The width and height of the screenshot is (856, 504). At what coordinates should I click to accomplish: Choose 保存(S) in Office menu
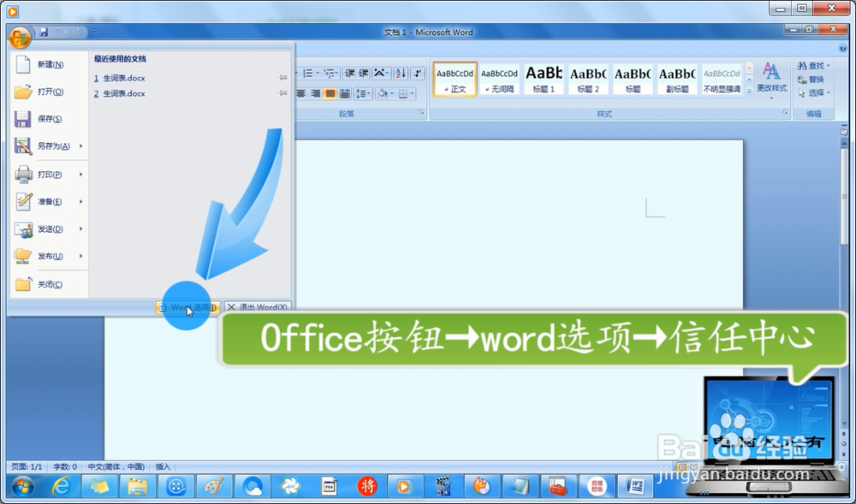point(49,119)
